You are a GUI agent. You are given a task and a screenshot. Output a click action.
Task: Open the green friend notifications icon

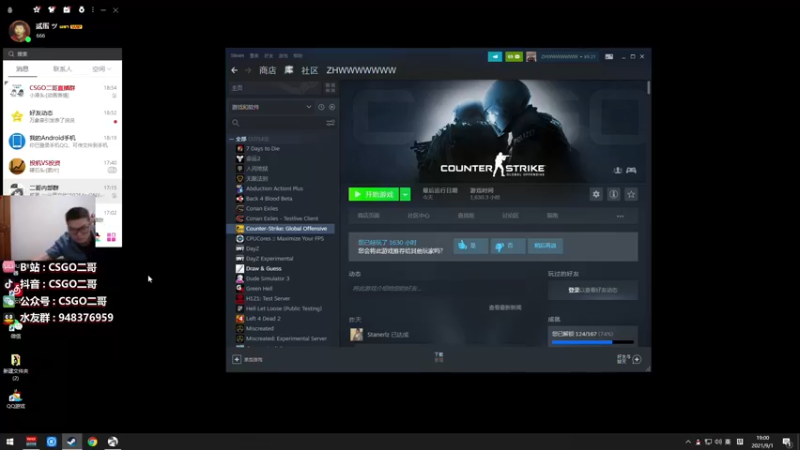click(514, 57)
